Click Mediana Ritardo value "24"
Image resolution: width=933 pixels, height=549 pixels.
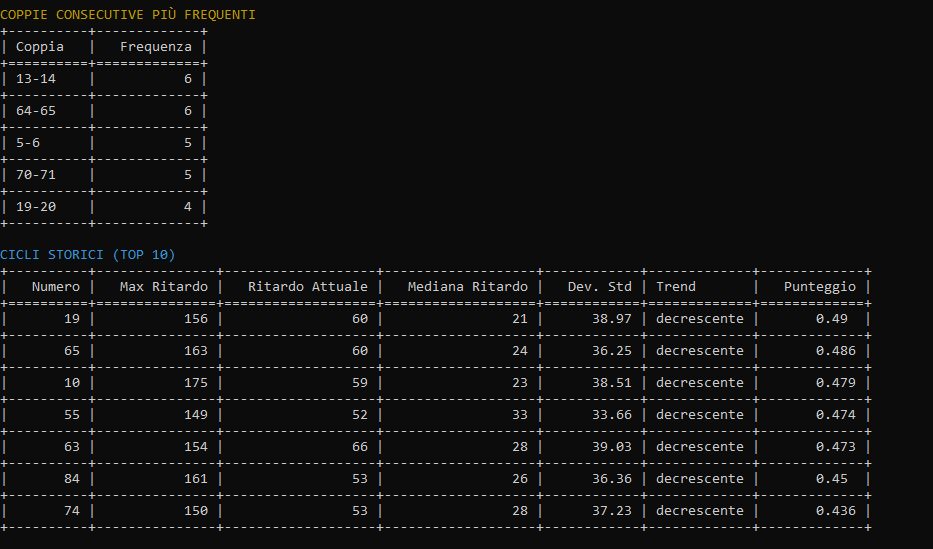point(520,351)
